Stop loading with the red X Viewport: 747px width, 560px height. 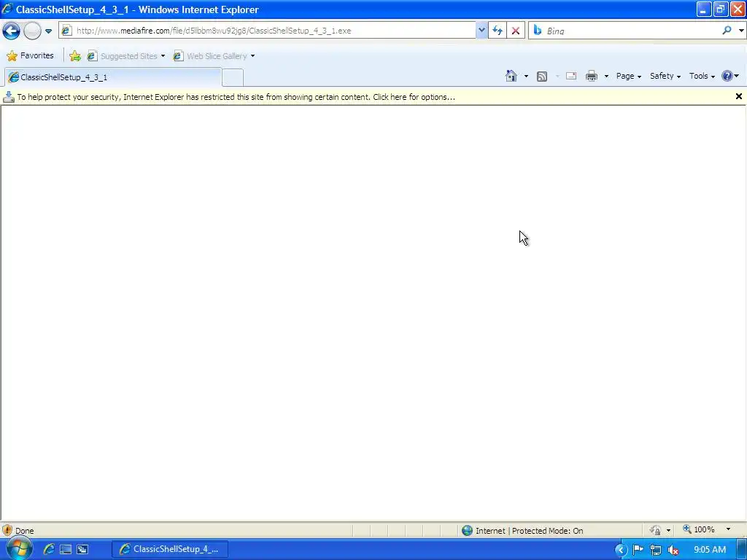coord(516,31)
